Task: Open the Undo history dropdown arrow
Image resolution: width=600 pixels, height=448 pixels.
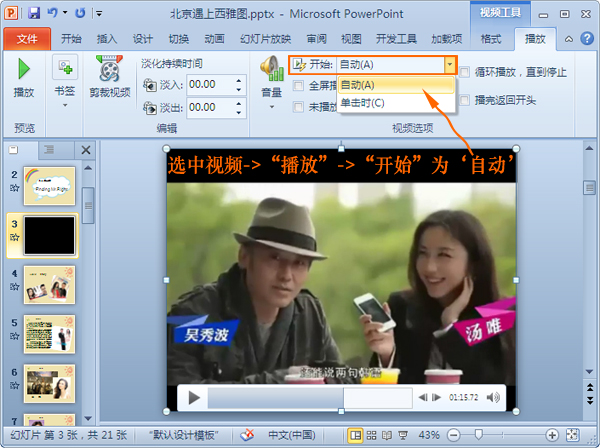Action: (65, 13)
